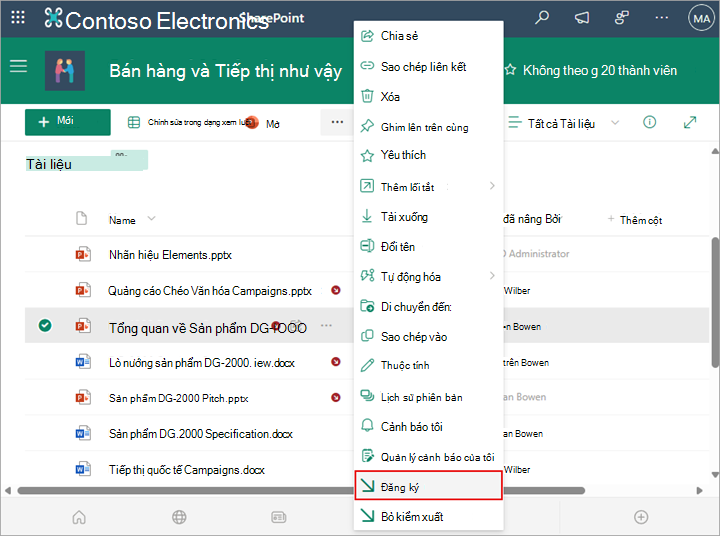Open the hamburger navigation menu

tap(18, 66)
